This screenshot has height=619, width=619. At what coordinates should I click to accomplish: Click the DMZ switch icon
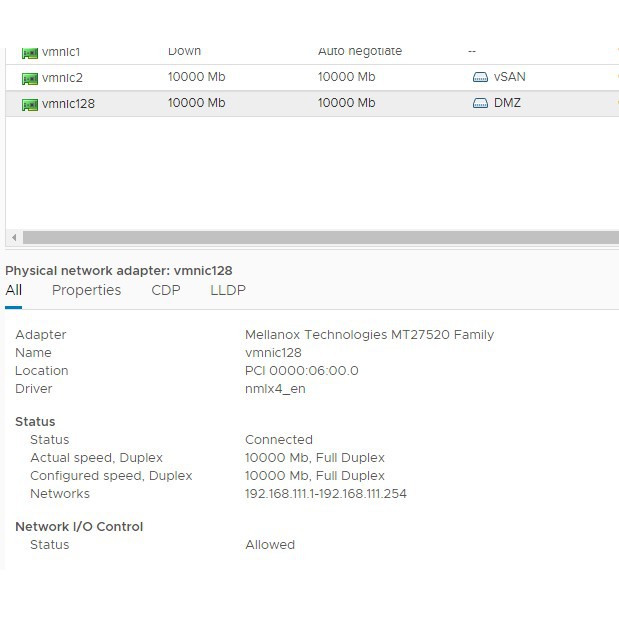coord(480,103)
